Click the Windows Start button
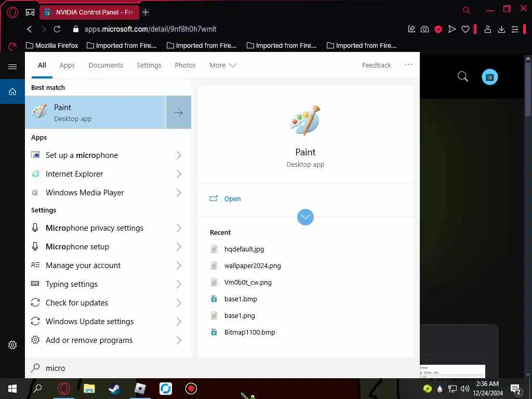Screen dimensions: 532x399 [12, 389]
